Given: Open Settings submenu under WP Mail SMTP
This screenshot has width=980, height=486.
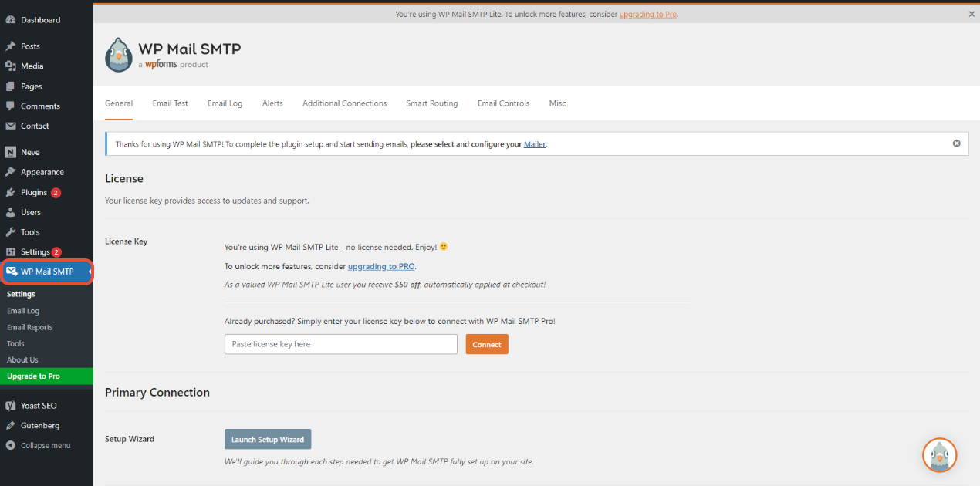Looking at the screenshot, I should pyautogui.click(x=21, y=294).
